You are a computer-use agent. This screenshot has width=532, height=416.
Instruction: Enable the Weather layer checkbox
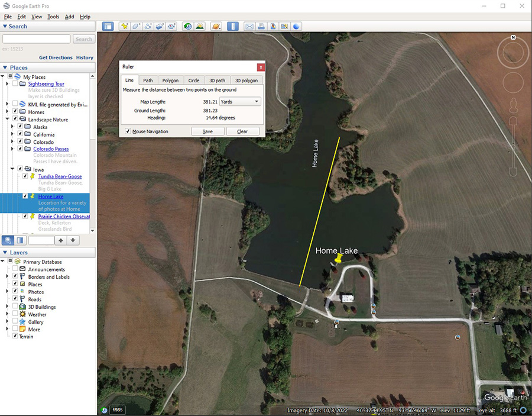[x=15, y=314]
